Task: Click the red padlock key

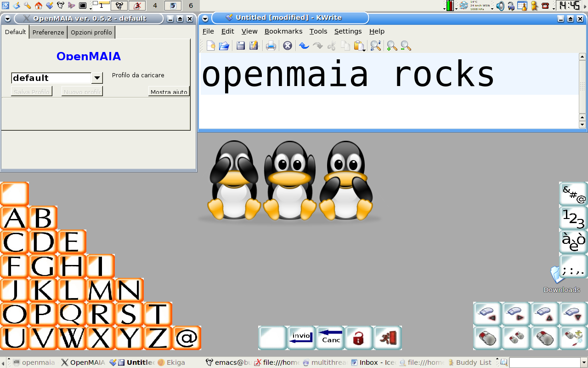Action: pos(359,338)
